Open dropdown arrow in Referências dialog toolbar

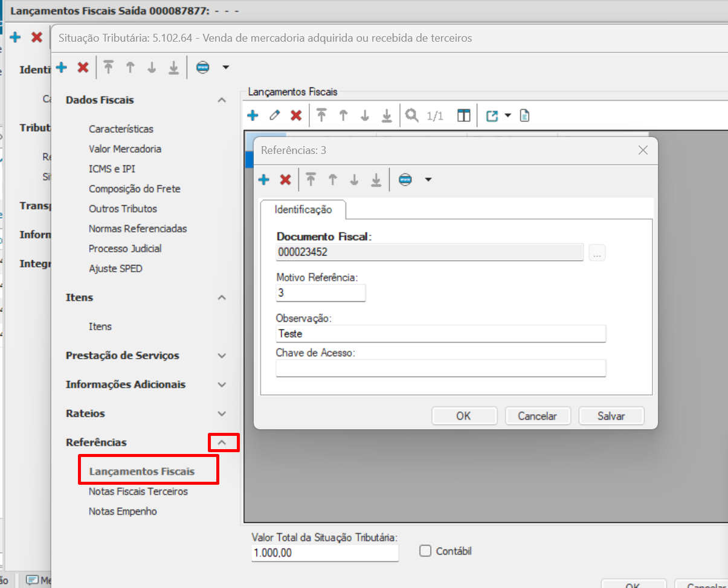click(428, 179)
